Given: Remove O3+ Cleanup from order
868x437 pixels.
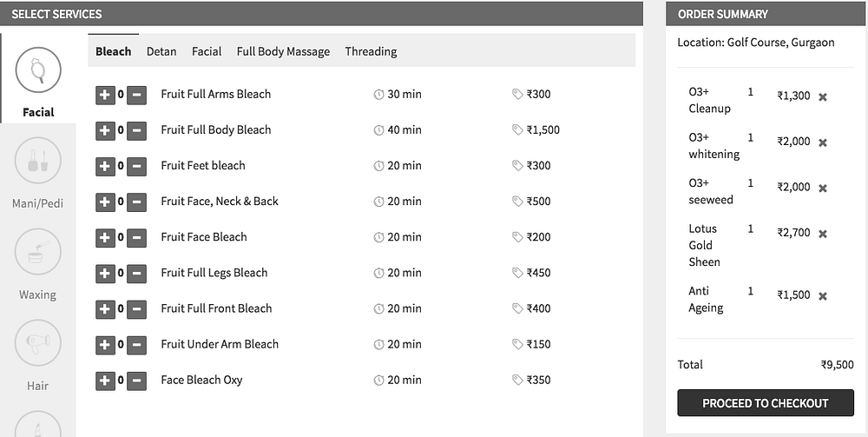Looking at the screenshot, I should tap(823, 96).
